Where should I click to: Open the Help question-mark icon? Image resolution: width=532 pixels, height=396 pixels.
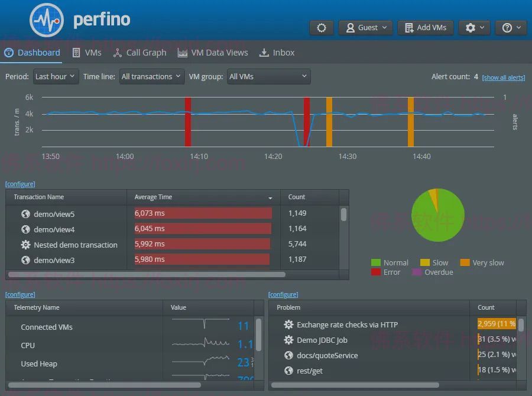tap(507, 27)
